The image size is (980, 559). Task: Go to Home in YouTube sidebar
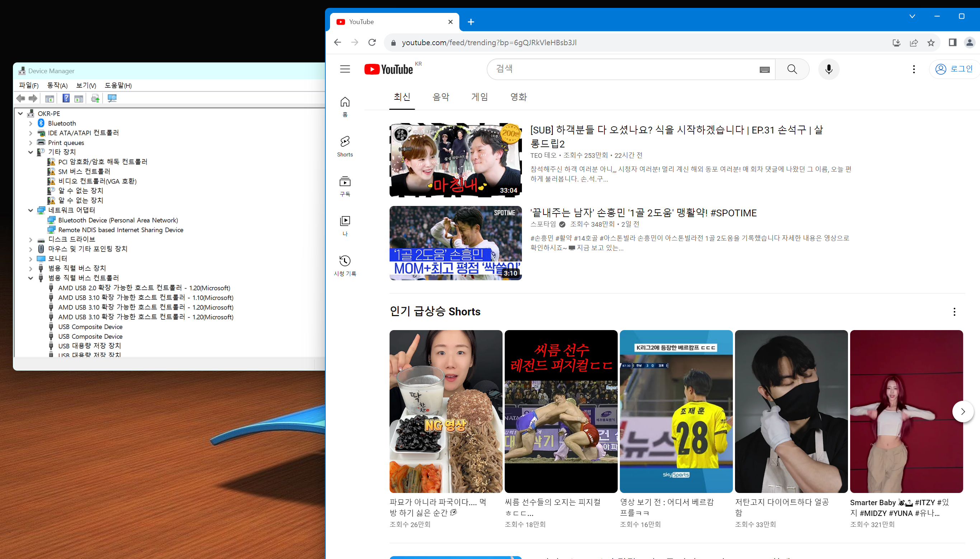click(x=345, y=106)
